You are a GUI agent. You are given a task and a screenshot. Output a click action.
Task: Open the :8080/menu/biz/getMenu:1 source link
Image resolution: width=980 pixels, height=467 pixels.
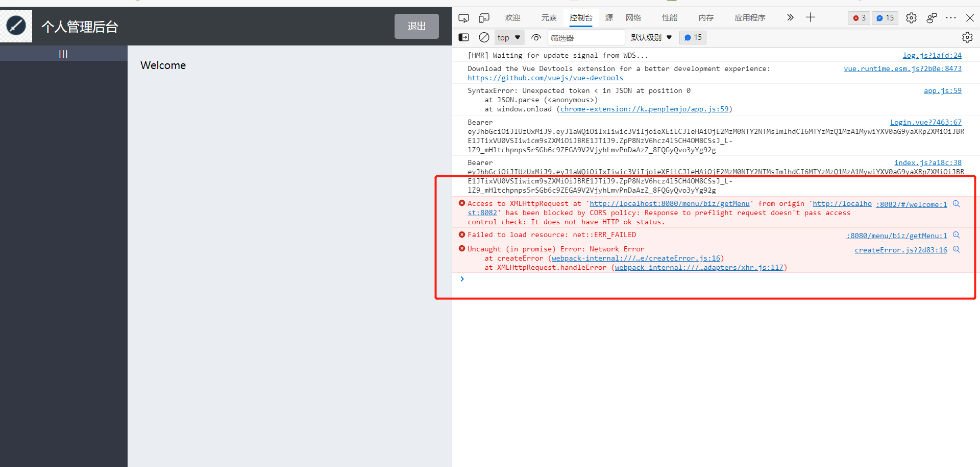(x=897, y=236)
